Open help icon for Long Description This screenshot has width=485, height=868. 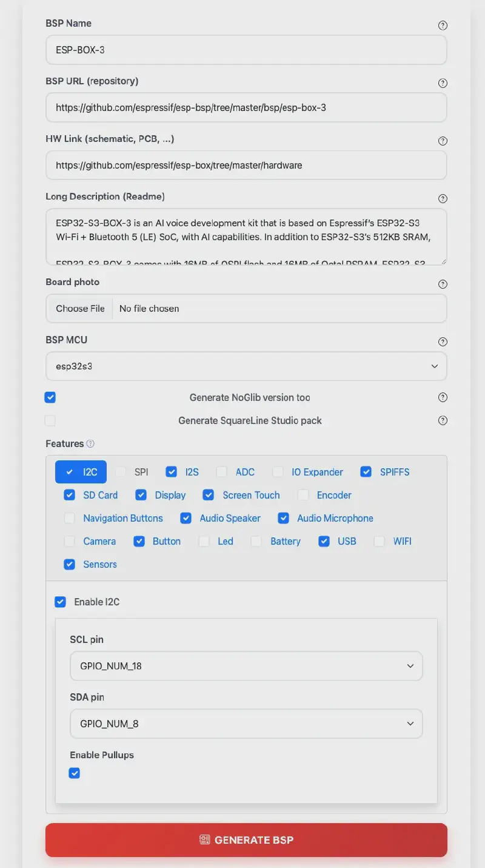(443, 198)
